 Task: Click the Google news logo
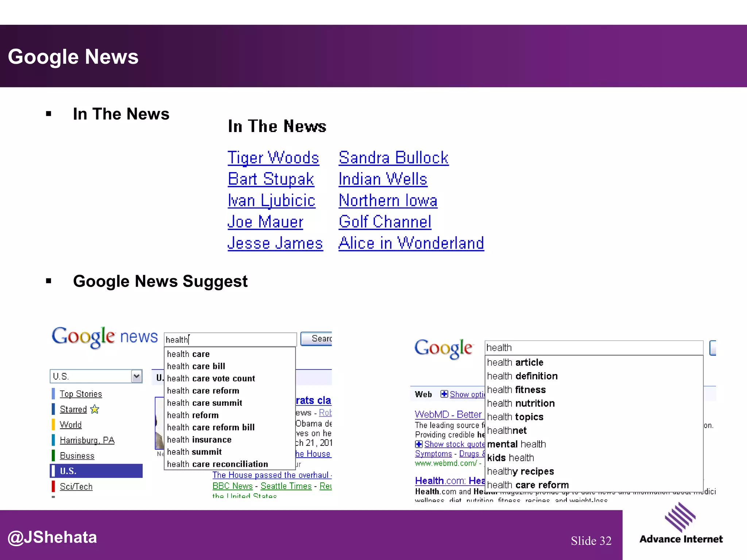click(105, 337)
